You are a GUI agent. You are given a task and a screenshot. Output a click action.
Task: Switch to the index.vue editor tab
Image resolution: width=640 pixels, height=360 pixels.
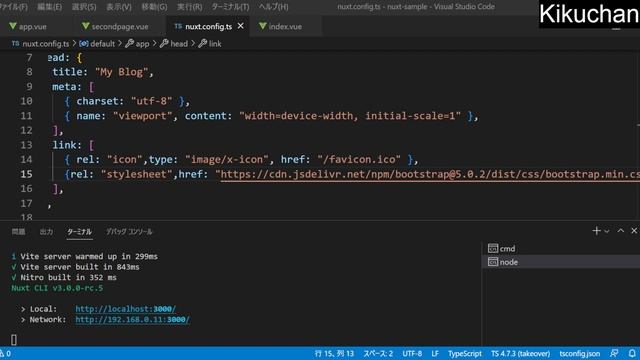tap(285, 27)
